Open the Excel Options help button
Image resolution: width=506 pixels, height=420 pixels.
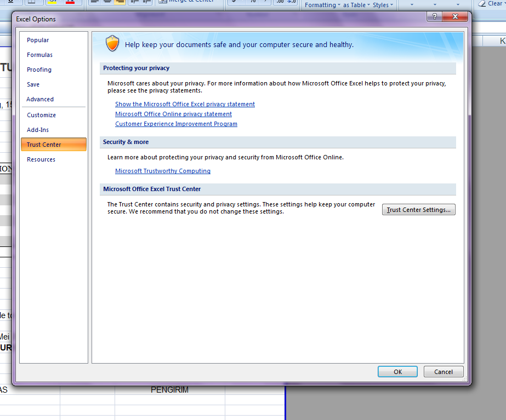tap(434, 17)
